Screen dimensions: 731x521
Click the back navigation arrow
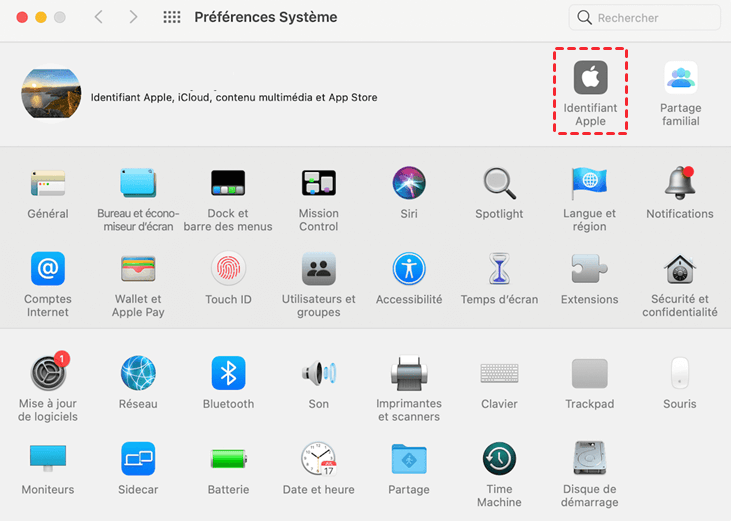pyautogui.click(x=98, y=18)
